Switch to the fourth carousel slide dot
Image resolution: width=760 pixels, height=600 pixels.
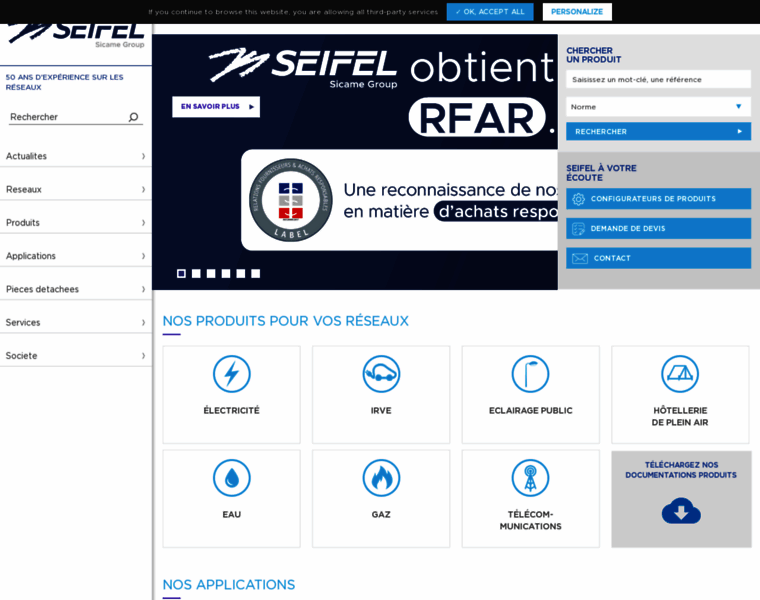pyautogui.click(x=226, y=273)
